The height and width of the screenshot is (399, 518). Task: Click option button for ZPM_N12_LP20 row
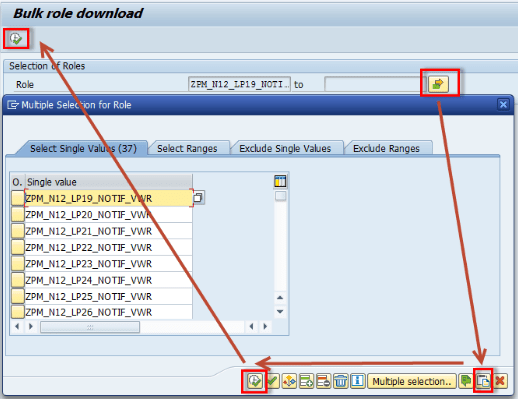point(18,215)
